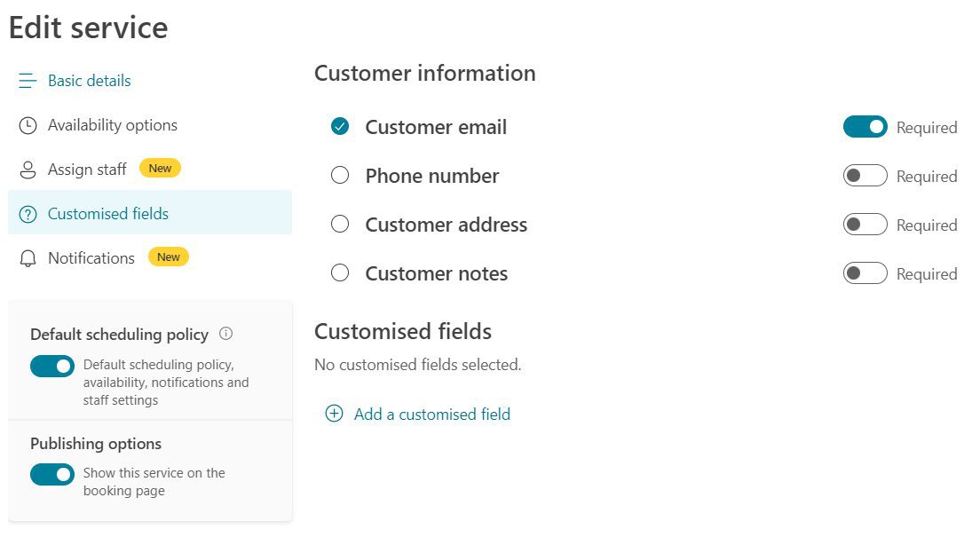
Task: Enable the Required toggle for Phone number
Action: [865, 175]
